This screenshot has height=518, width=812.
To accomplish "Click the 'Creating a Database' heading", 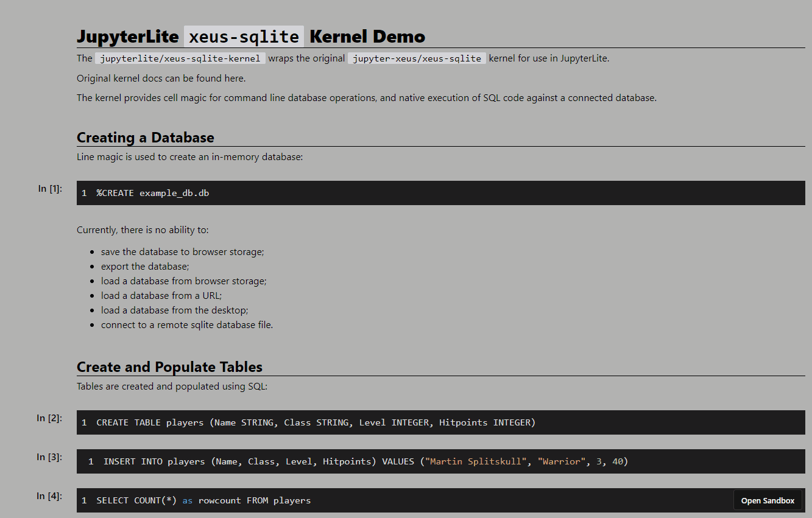I will [146, 138].
